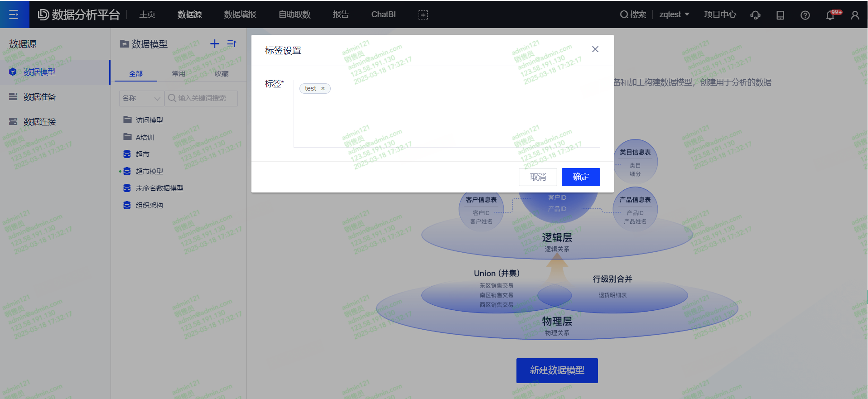Image resolution: width=868 pixels, height=399 pixels.
Task: Click the 确定 button
Action: pos(581,177)
